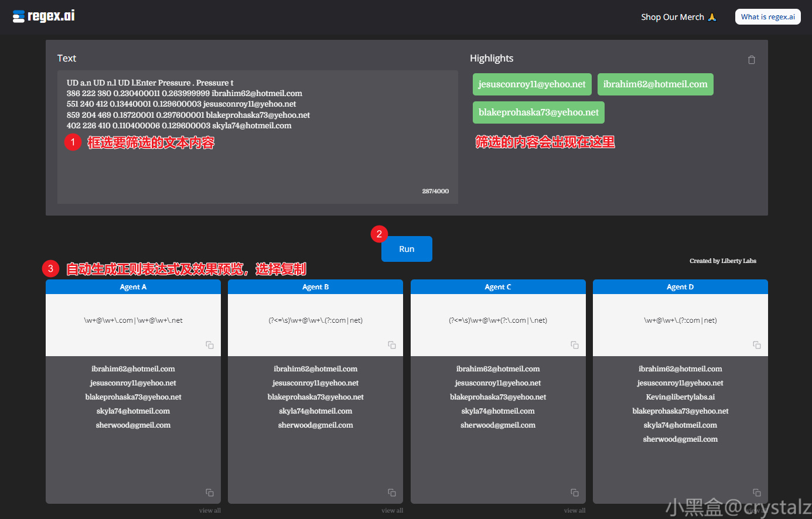This screenshot has width=812, height=519.
Task: Select the blakeprohaska73@yehoo.net highlight chip
Action: [538, 112]
